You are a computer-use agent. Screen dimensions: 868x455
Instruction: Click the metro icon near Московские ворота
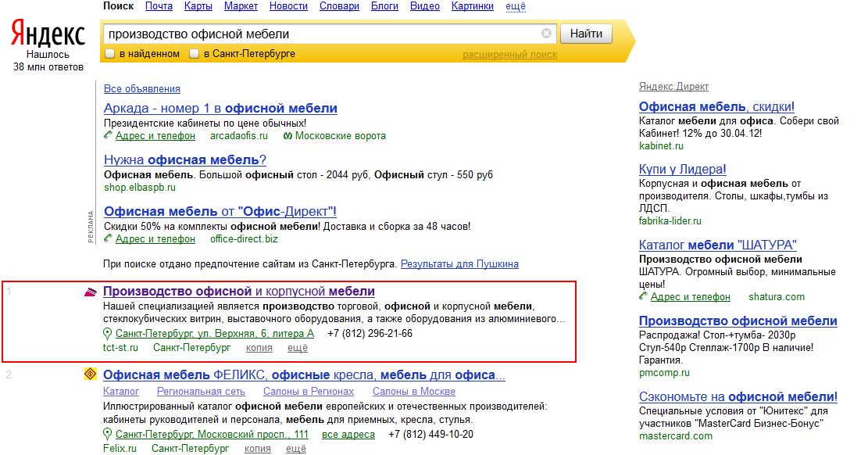coord(288,136)
